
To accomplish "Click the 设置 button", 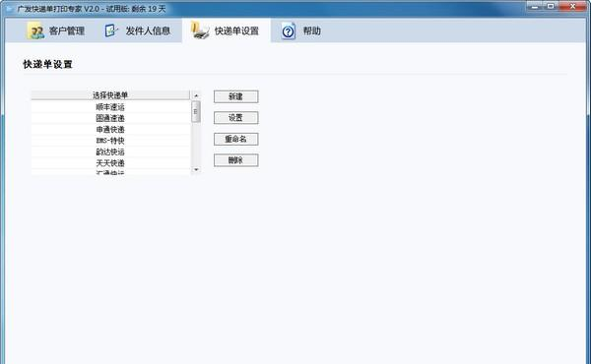I will pos(236,118).
